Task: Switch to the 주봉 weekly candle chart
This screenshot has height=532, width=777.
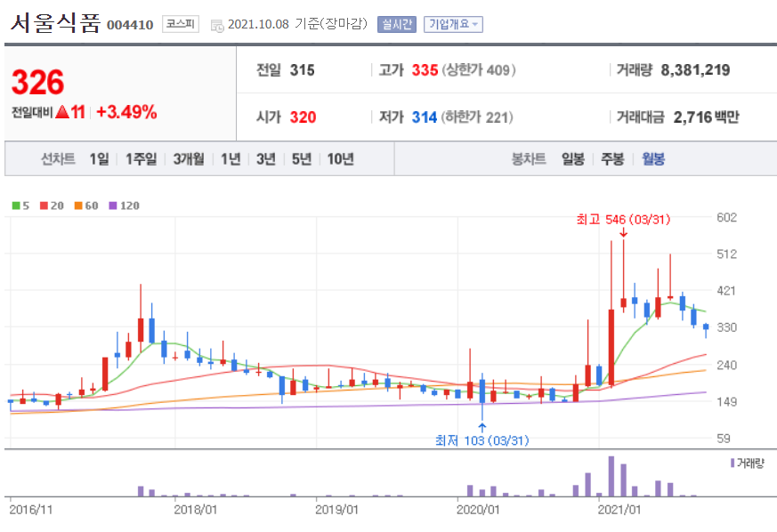Action: pyautogui.click(x=612, y=159)
